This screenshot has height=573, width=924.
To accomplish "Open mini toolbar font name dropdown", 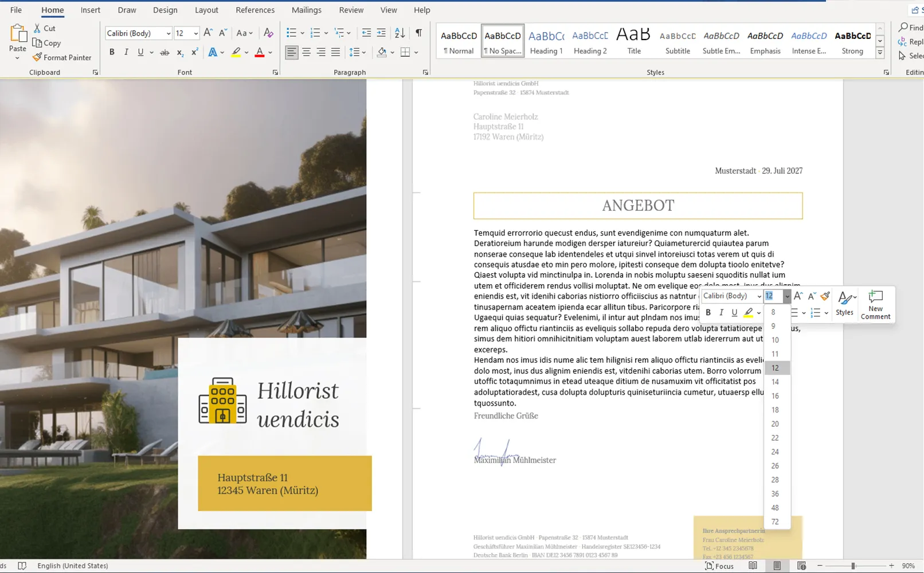I will point(759,296).
